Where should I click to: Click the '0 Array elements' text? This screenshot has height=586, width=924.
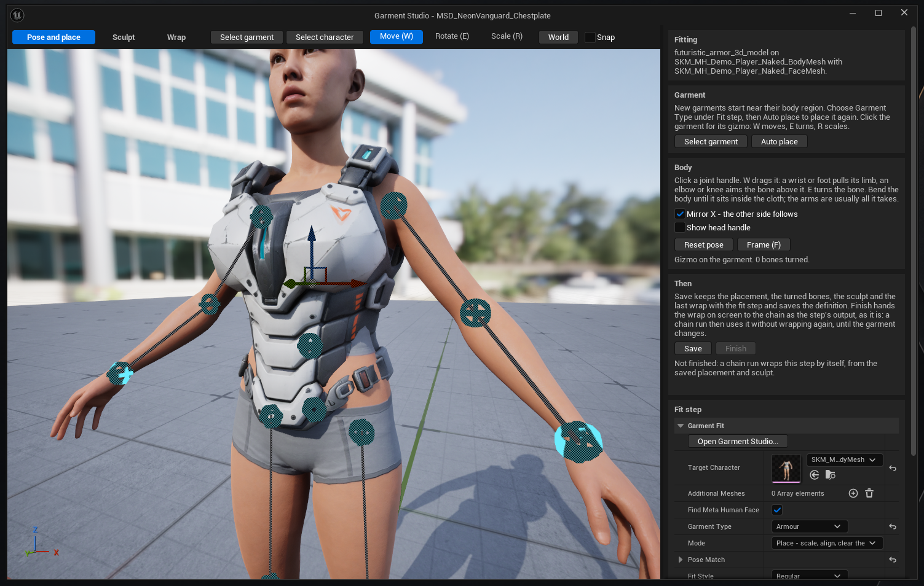point(797,493)
